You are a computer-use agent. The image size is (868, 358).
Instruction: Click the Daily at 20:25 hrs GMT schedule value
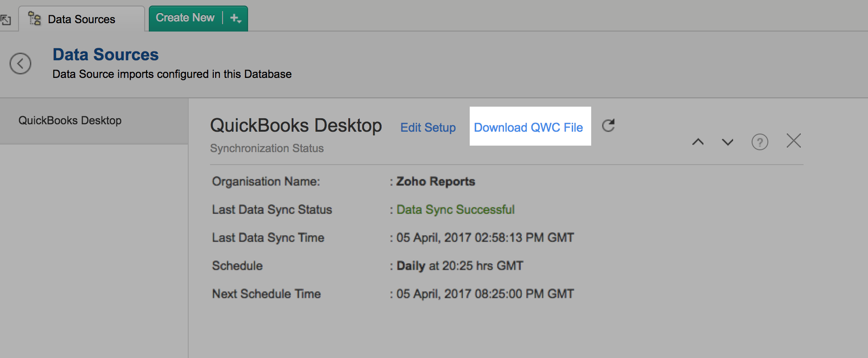[460, 266]
